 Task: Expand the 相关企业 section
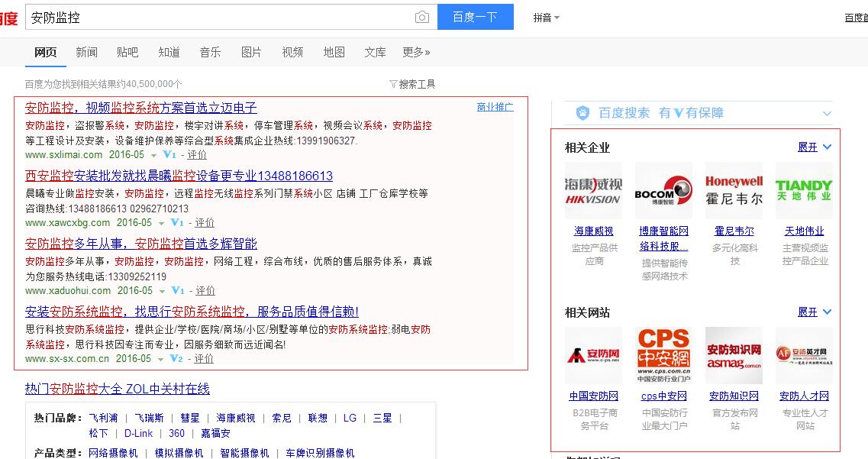click(x=814, y=147)
